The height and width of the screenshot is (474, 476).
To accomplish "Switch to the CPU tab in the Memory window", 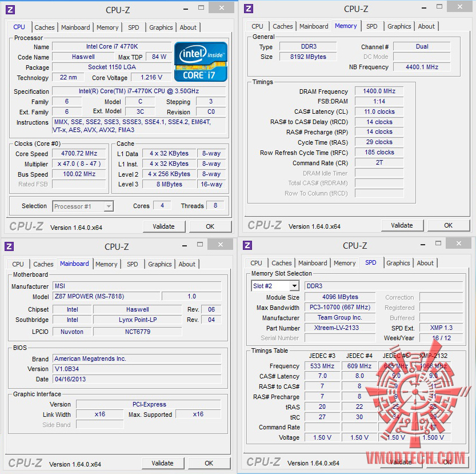I will pos(257,26).
